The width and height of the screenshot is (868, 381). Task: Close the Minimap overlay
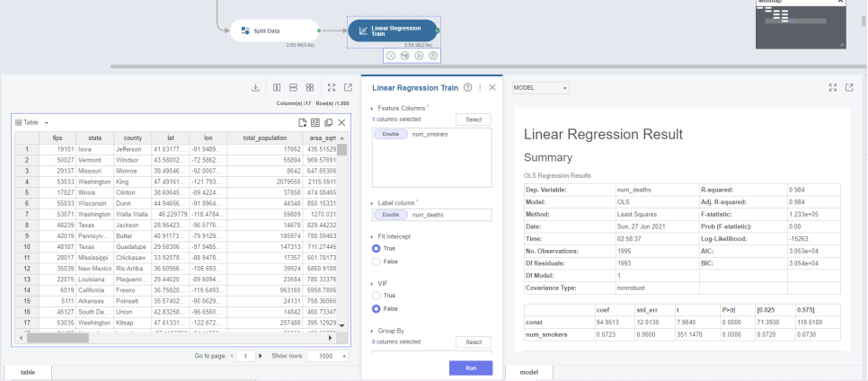(x=840, y=2)
